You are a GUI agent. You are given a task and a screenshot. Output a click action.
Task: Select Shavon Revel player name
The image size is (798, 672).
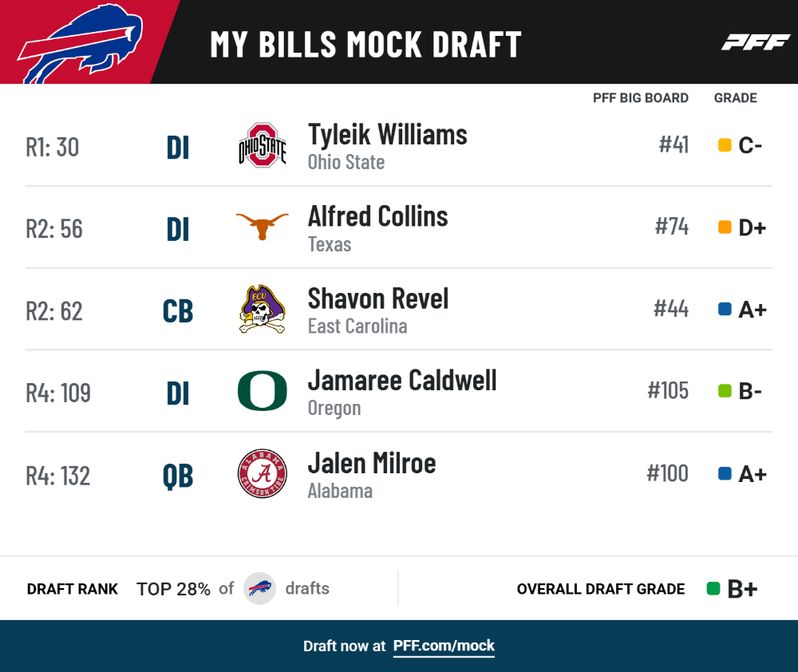378,298
